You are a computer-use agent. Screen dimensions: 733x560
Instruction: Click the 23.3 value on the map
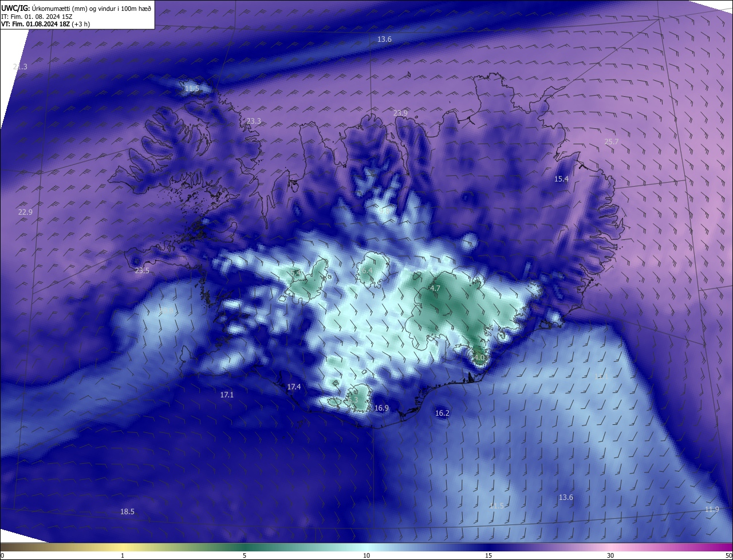(254, 121)
